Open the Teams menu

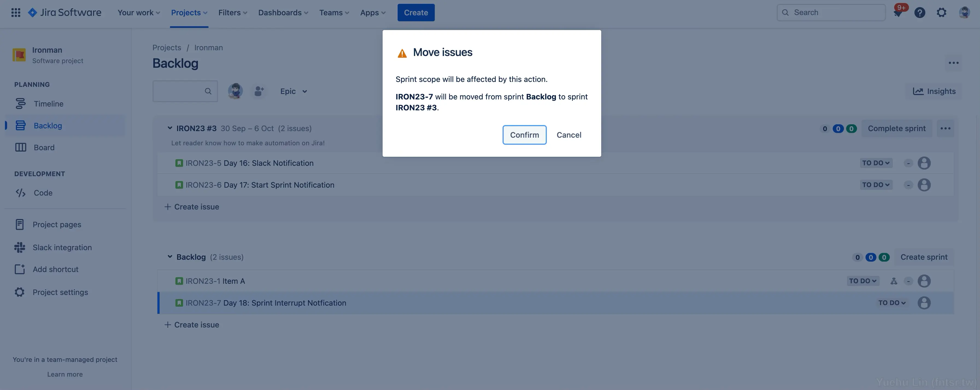(334, 13)
